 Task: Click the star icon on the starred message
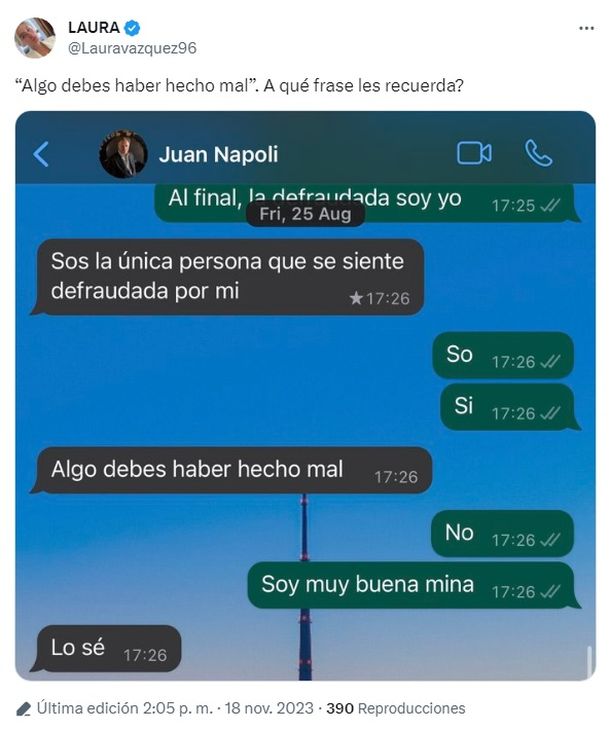(356, 298)
